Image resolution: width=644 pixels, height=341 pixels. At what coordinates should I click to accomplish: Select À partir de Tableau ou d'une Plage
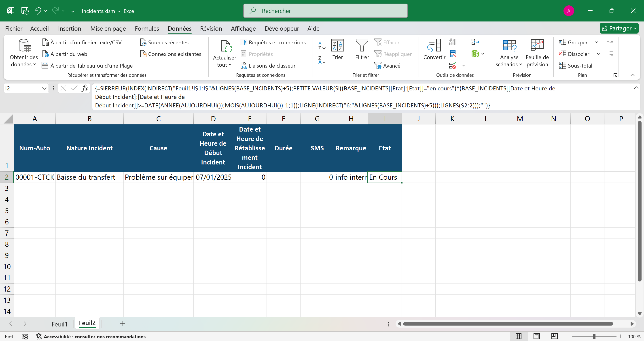tap(87, 66)
